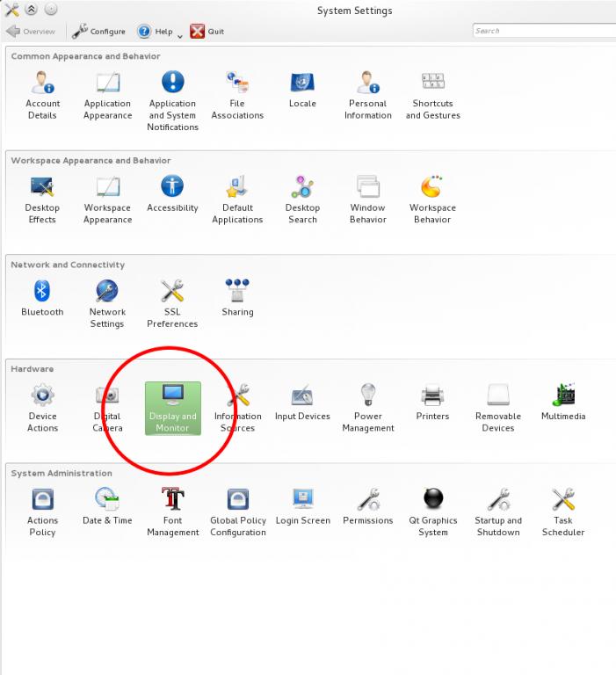Open the Task Scheduler module

(x=563, y=511)
